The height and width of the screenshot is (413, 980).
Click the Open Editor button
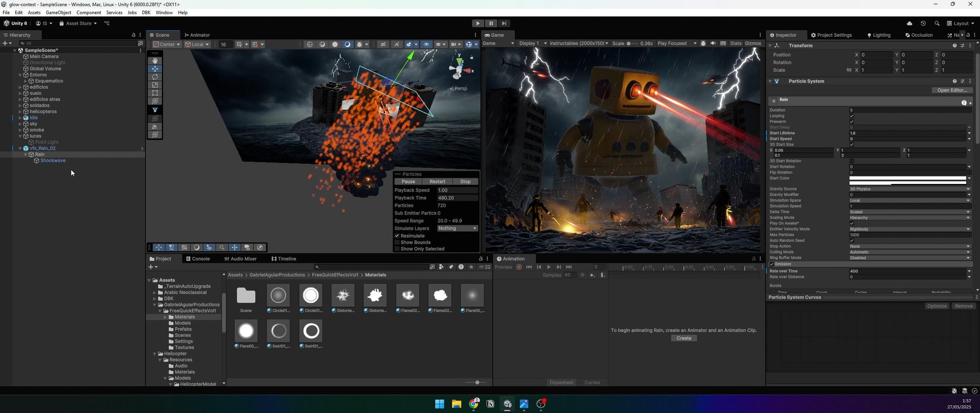coord(952,90)
